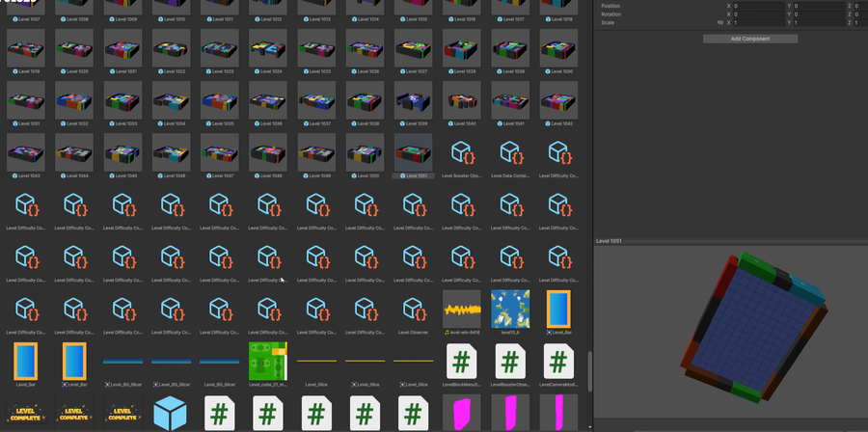The image size is (868, 432).
Task: Select the LevelBoosterObse script icon
Action: [x=509, y=362]
